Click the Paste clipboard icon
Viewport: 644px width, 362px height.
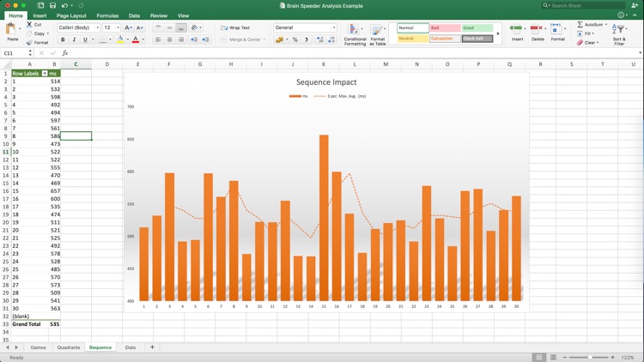(10, 29)
